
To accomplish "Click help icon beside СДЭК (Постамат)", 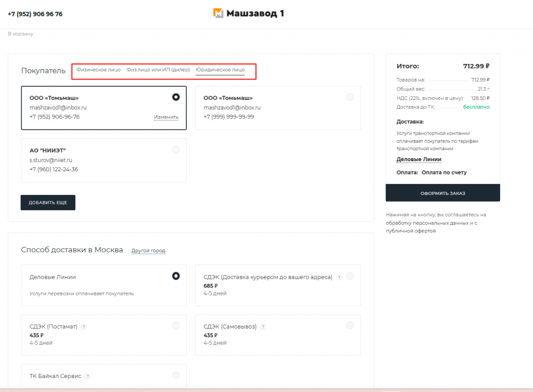I will tap(83, 327).
